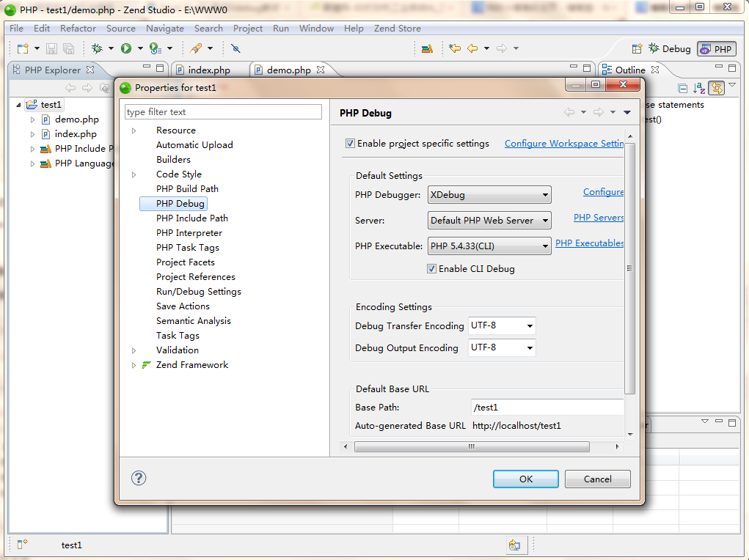This screenshot has height=560, width=749.
Task: Click the Last Edit Location arrow icon
Action: point(455,48)
